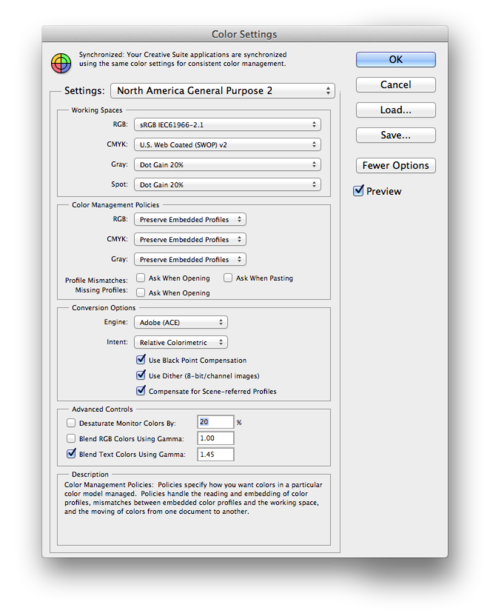The height and width of the screenshot is (616, 490).
Task: Click the Color Settings title bar text
Action: point(244,35)
